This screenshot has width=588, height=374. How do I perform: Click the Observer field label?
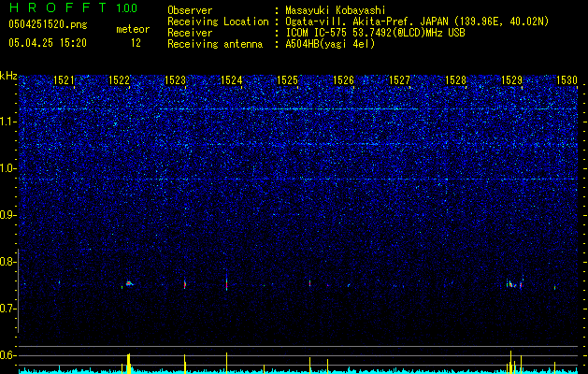click(x=190, y=10)
